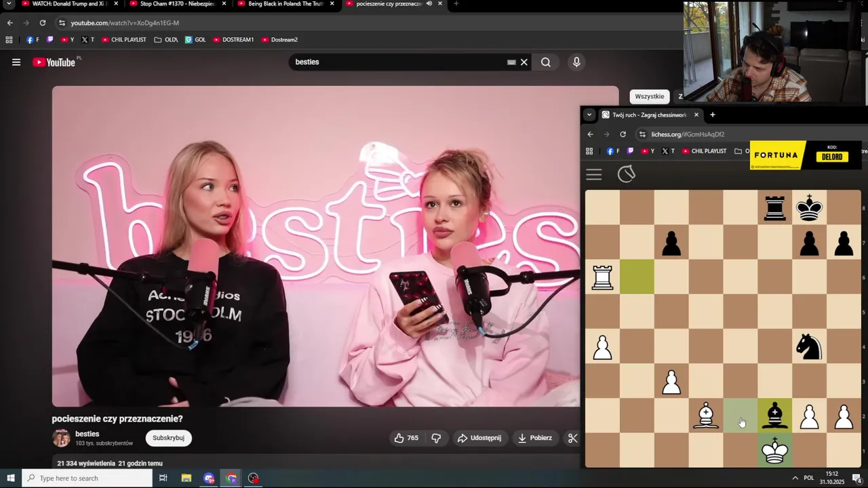Click the YouTube video player

[x=335, y=246]
